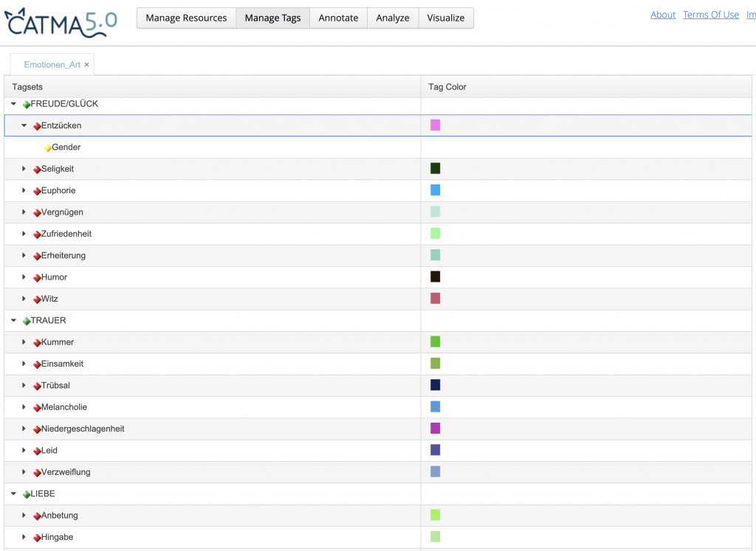Select the Emotionen_Art tab

(x=52, y=64)
